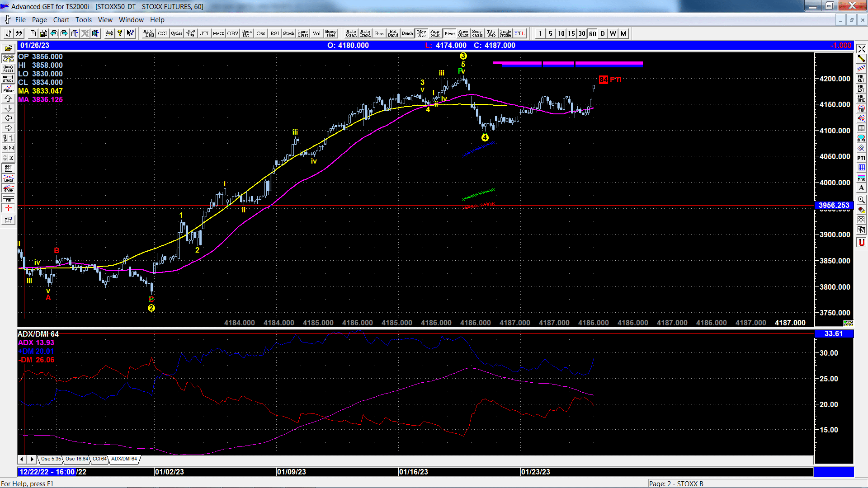Switch to 1-minute timeframe

(x=540, y=33)
